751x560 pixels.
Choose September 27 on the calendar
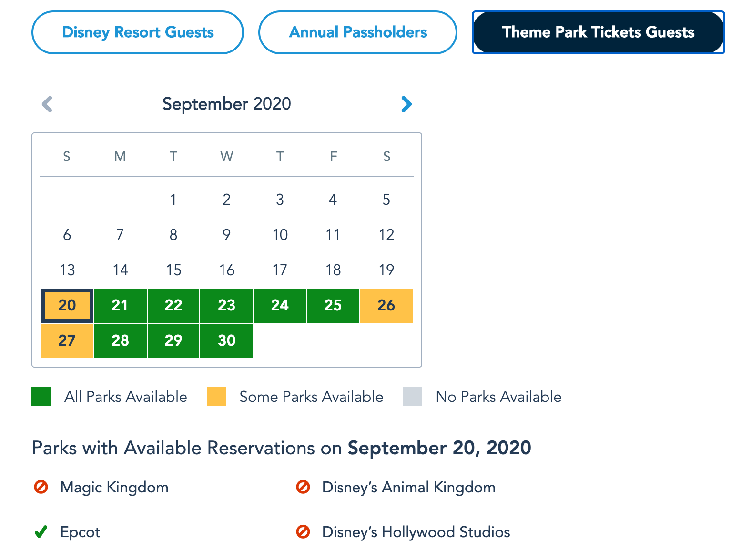pos(67,340)
